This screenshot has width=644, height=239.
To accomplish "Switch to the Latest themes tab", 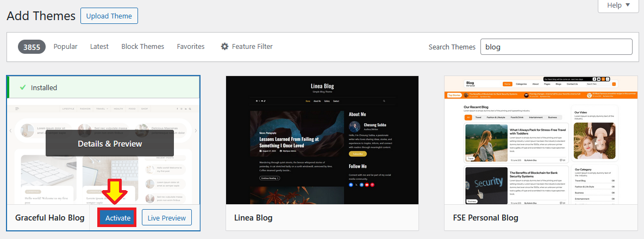I will tap(99, 47).
